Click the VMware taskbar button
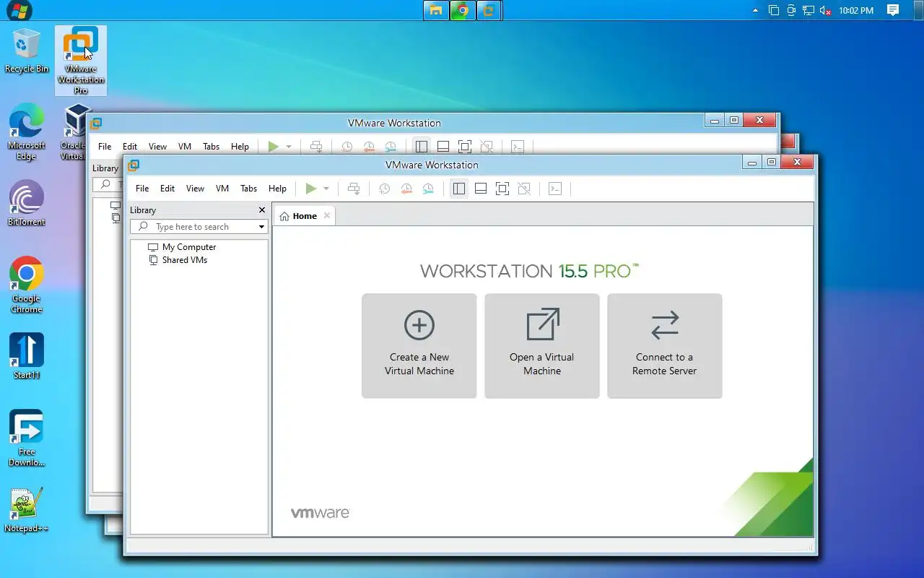Image resolution: width=924 pixels, height=578 pixels. pos(489,10)
